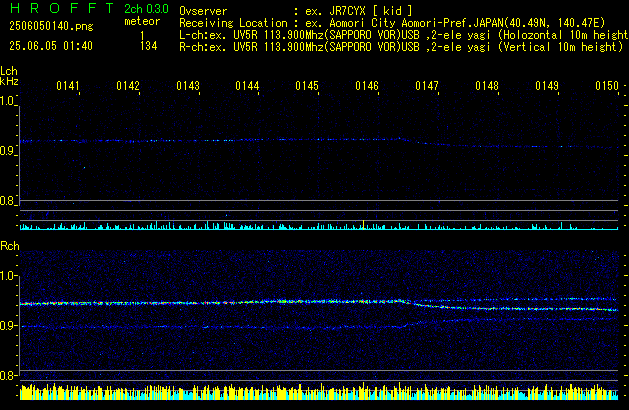Click the Lch 0.9 frequency axis label
The height and width of the screenshot is (410, 629).
(7, 151)
